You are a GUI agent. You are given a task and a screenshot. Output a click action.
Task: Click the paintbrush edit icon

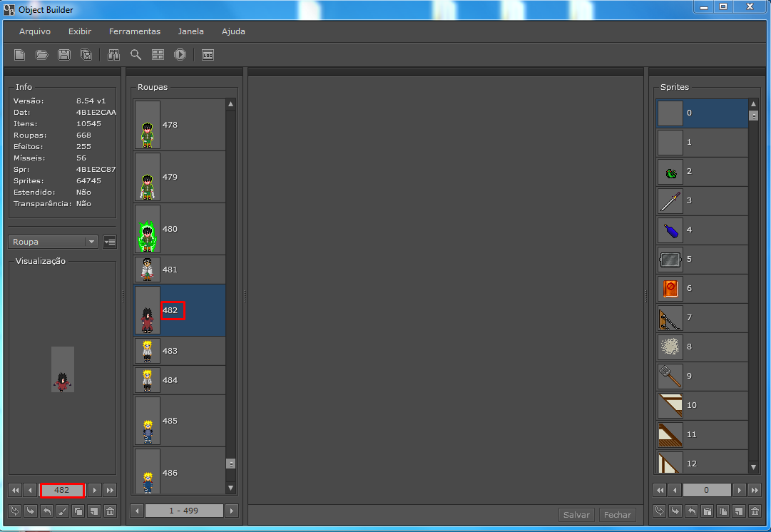tap(62, 511)
